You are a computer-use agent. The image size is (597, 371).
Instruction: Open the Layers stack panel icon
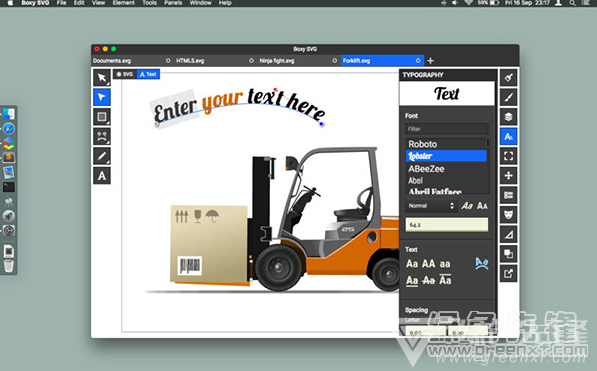pyautogui.click(x=508, y=117)
